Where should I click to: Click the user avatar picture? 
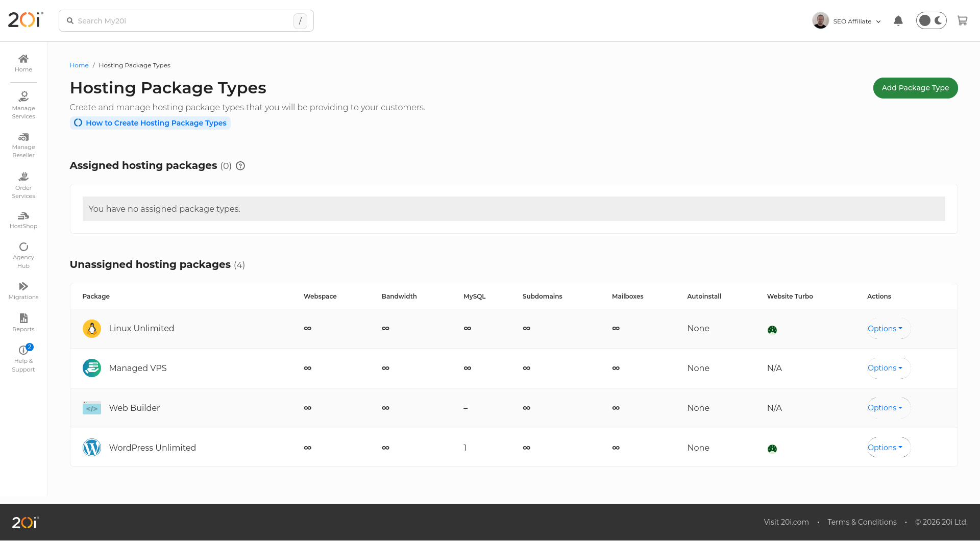820,21
